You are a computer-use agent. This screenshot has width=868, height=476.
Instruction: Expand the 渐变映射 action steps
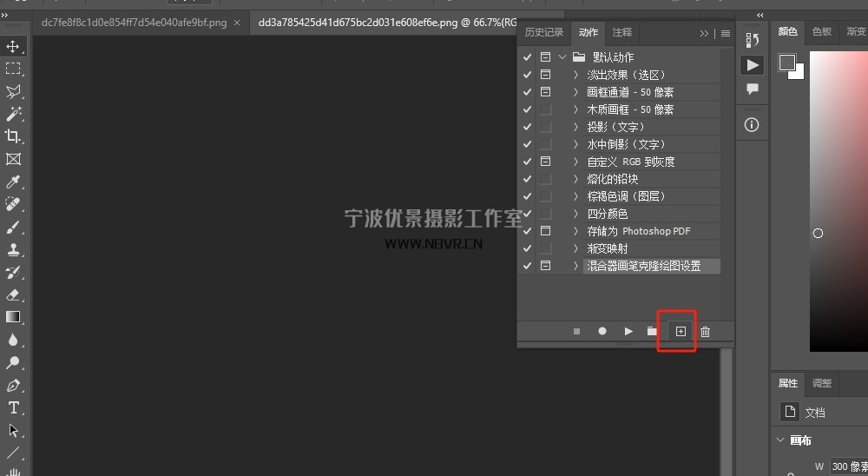(x=575, y=248)
